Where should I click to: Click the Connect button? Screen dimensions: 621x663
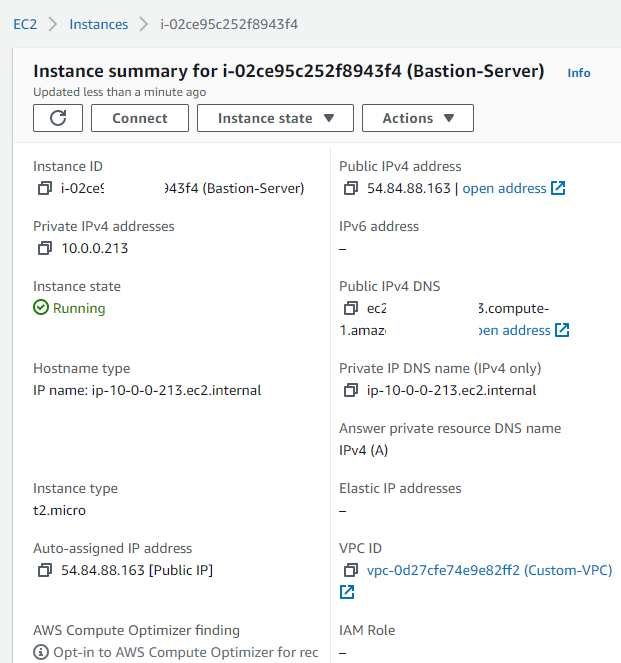pyautogui.click(x=140, y=118)
